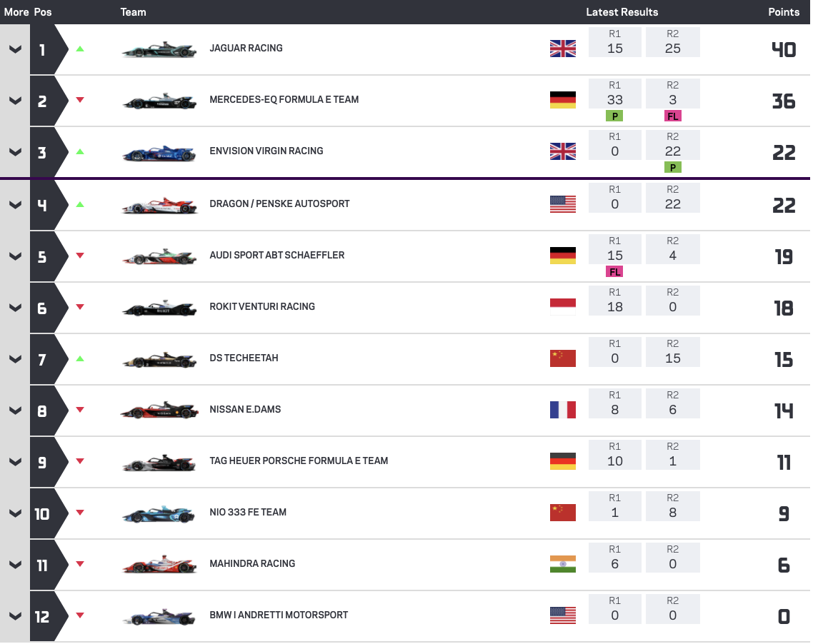Click the Points column header
813x644 pixels.
[x=783, y=12]
